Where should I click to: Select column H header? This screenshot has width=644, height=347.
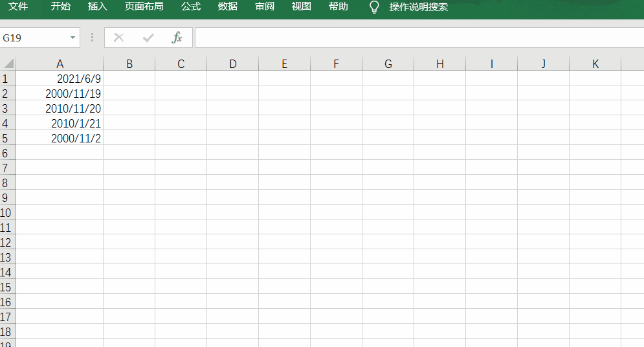click(x=440, y=63)
